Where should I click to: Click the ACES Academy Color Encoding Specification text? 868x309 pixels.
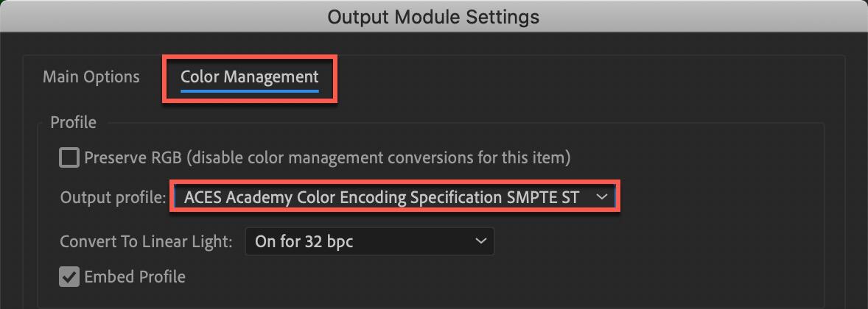[x=381, y=197]
